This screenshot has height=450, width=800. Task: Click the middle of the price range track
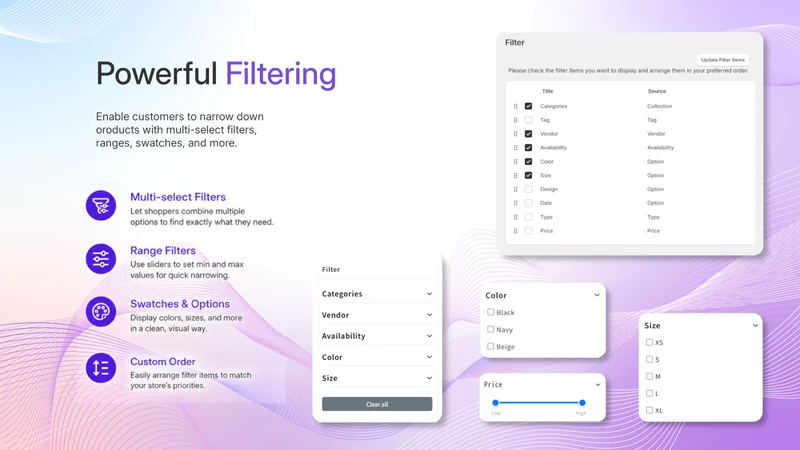pyautogui.click(x=539, y=403)
